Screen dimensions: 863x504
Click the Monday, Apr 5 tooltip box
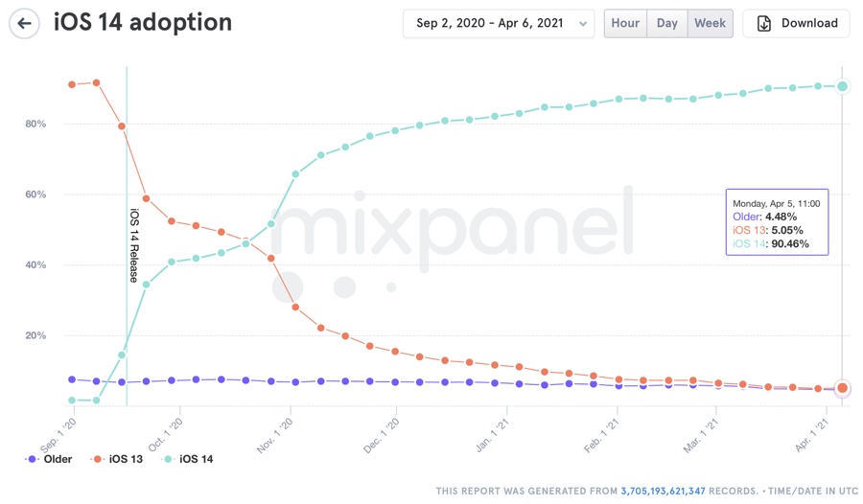pyautogui.click(x=777, y=221)
